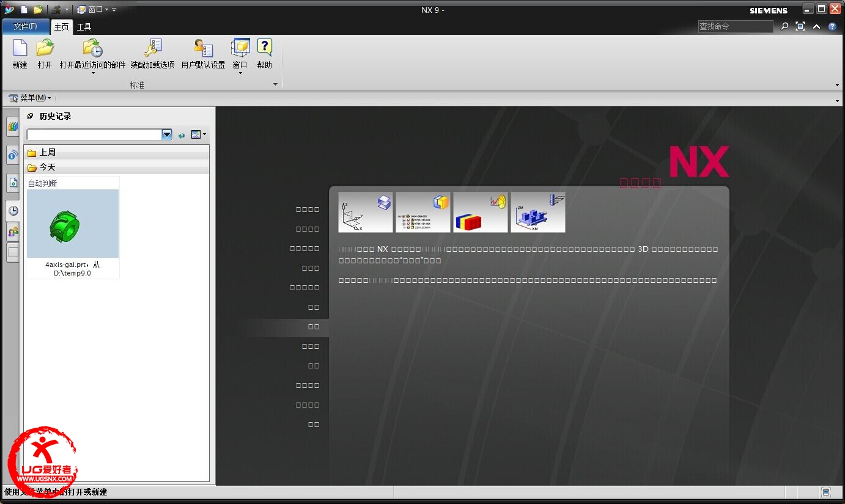845x504 pixels.
Task: Open the HD3D Tools info tab in resource bar
Action: (x=13, y=155)
